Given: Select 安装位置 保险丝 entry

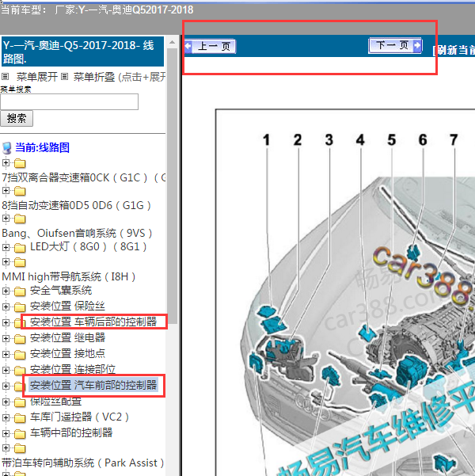Looking at the screenshot, I should click(67, 307).
